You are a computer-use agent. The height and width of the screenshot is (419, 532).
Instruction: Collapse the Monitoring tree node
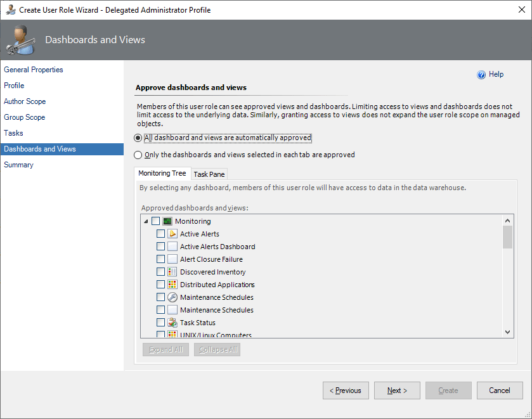[146, 221]
